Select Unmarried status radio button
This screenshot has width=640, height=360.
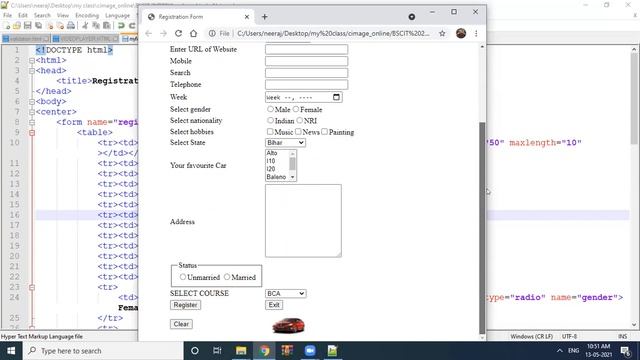[x=182, y=277]
